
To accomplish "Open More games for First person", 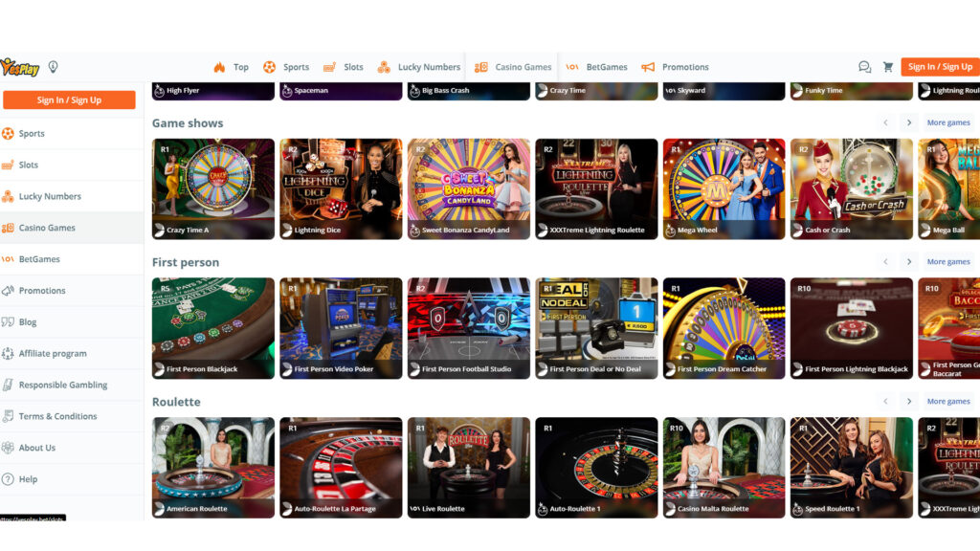I will [x=948, y=262].
